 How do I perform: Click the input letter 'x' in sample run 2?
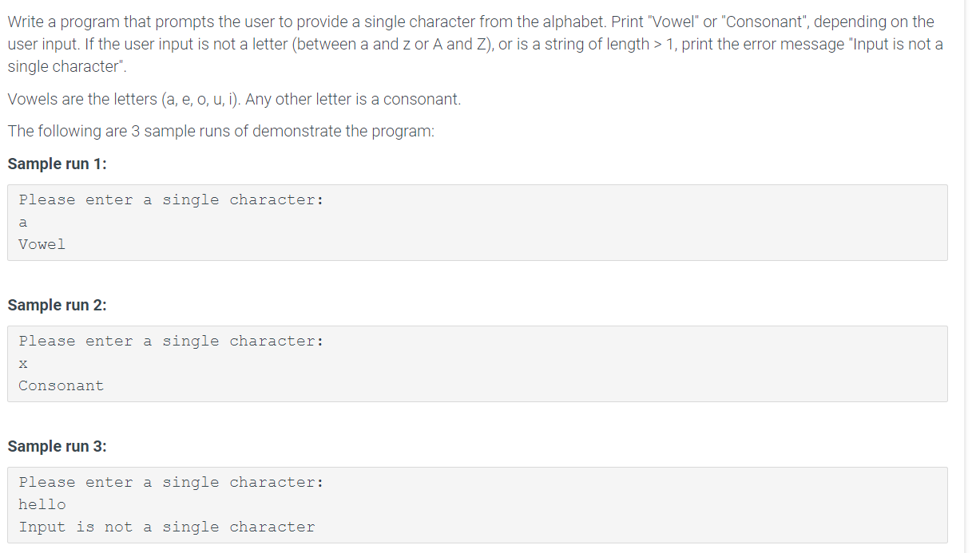[x=23, y=364]
